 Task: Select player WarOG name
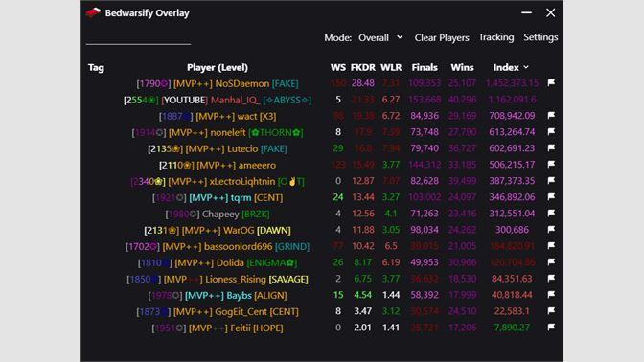click(x=239, y=230)
